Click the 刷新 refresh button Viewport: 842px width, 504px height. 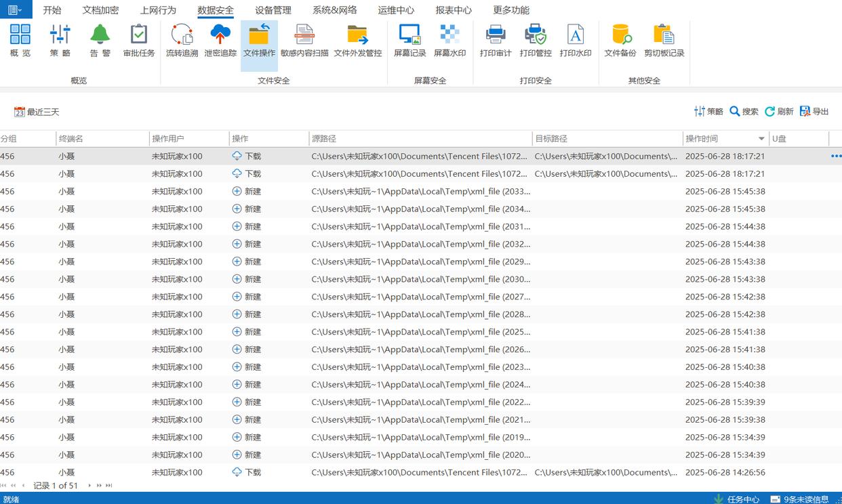click(x=779, y=112)
